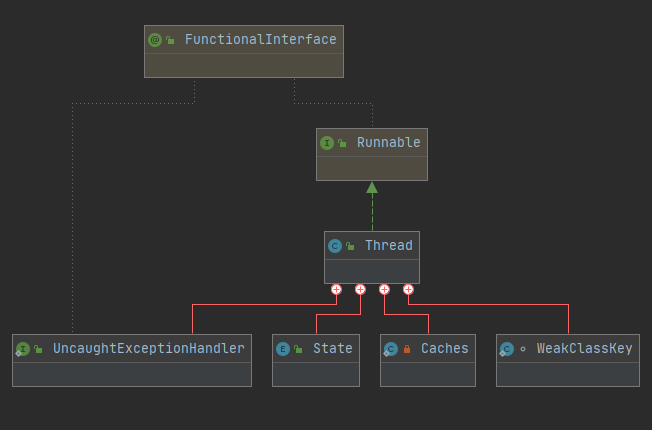Click the empty members compartment of Thread node

[x=372, y=272]
